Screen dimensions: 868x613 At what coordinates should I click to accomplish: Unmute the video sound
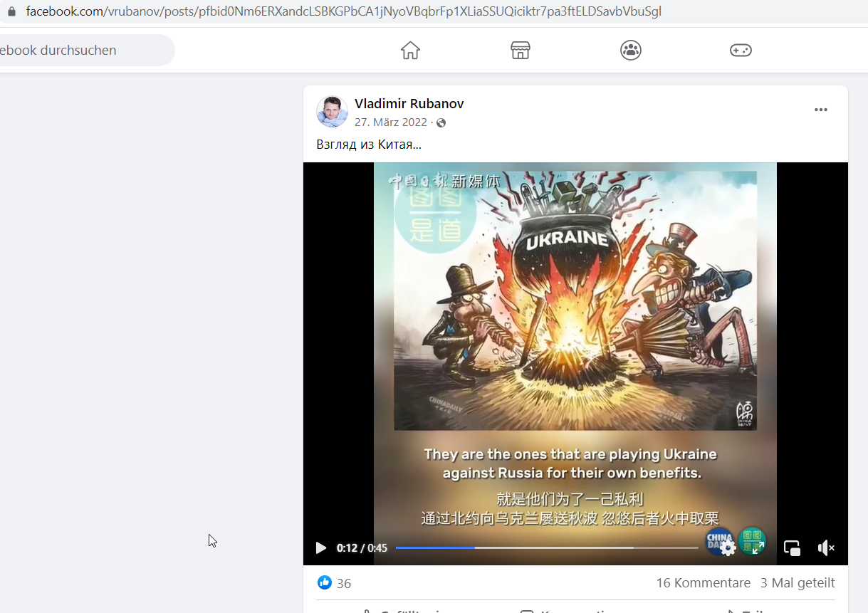[826, 547]
